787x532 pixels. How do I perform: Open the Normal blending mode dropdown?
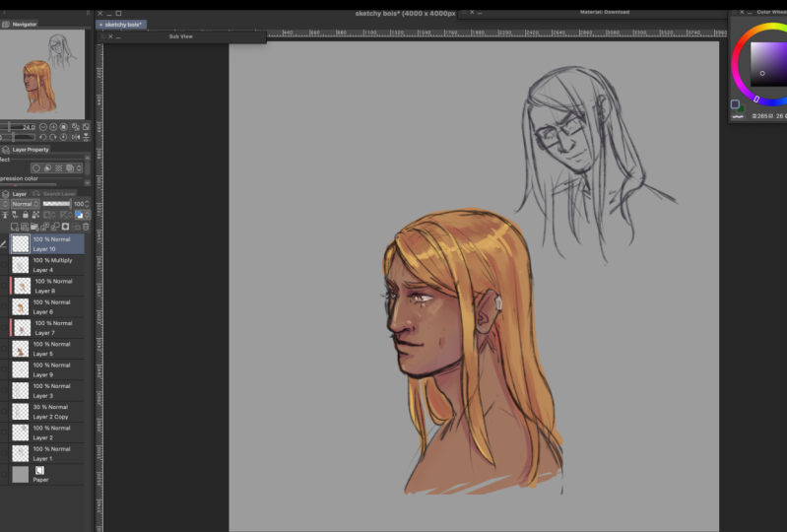[25, 204]
